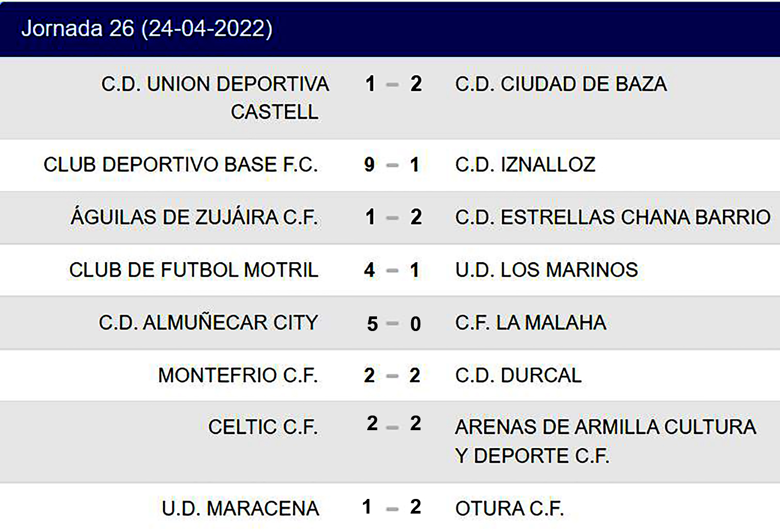The height and width of the screenshot is (532, 780).
Task: Open C.D. Union Deportiva Castell team link
Action: pos(216,98)
